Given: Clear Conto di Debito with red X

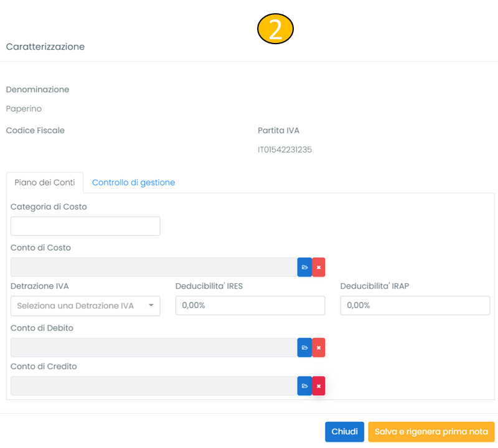Looking at the screenshot, I should pyautogui.click(x=319, y=347).
